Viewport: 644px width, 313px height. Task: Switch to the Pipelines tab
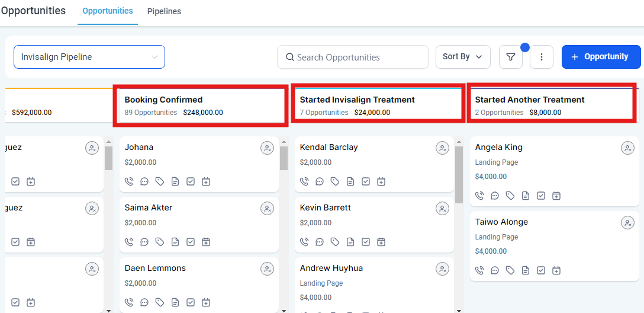click(164, 11)
